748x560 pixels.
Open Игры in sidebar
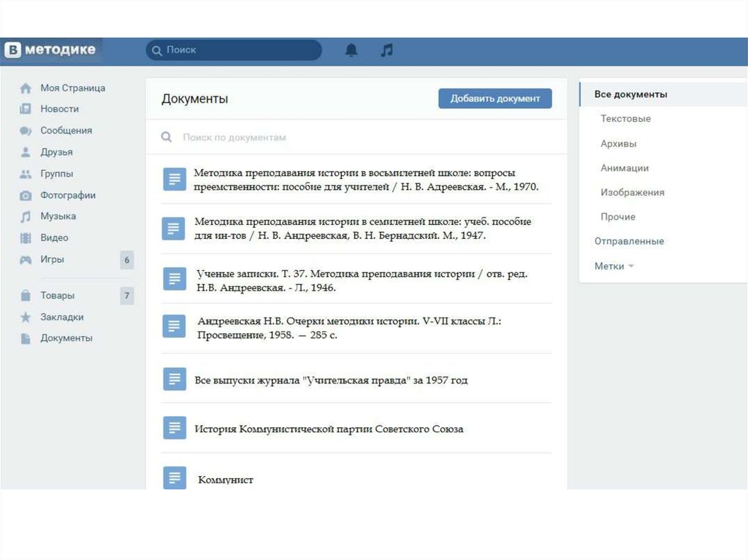point(52,259)
